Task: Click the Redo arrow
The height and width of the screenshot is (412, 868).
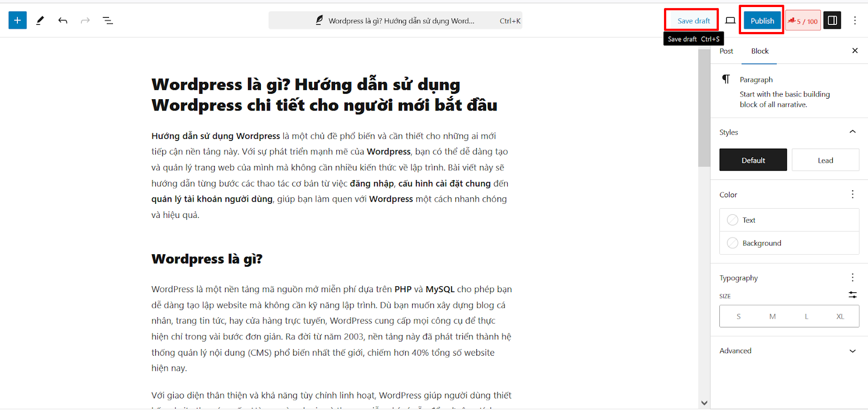Action: pyautogui.click(x=85, y=21)
